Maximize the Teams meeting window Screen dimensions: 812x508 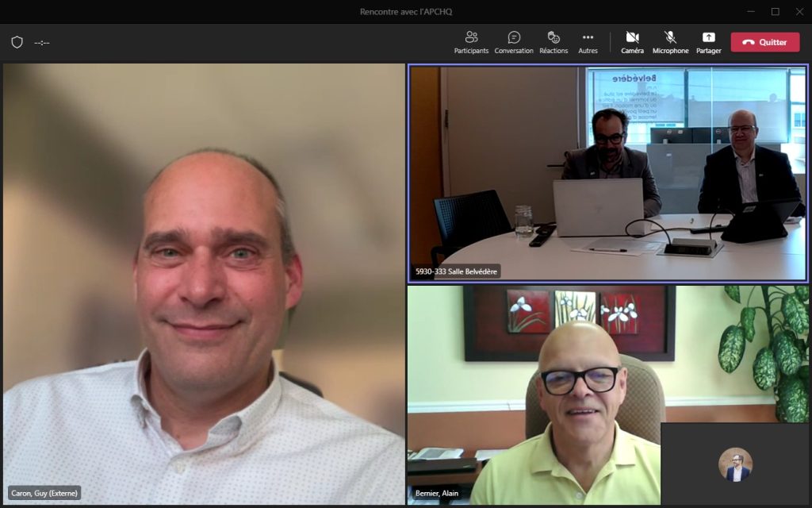(775, 11)
